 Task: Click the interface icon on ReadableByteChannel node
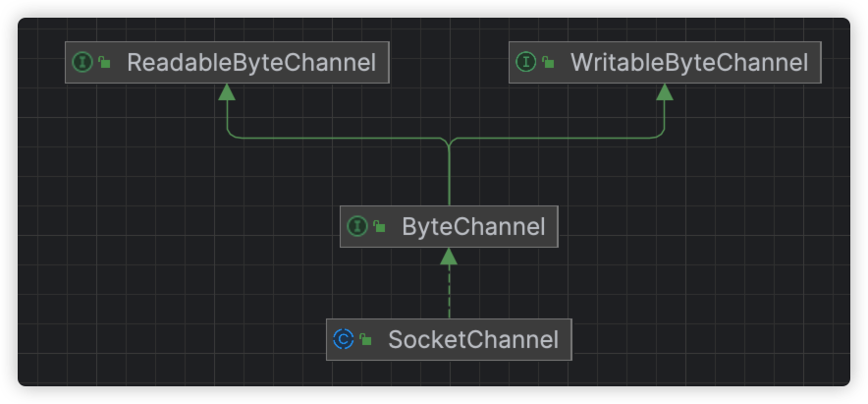[x=82, y=62]
